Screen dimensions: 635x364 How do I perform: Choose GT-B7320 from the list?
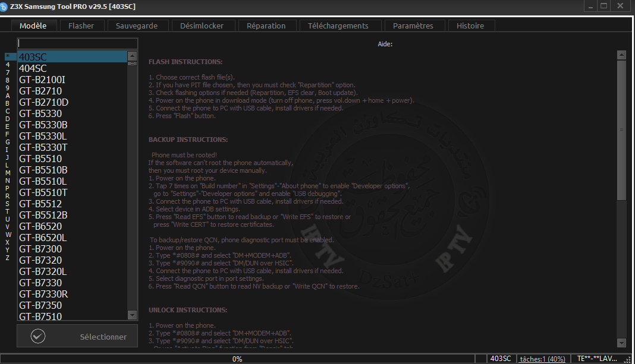pyautogui.click(x=72, y=261)
